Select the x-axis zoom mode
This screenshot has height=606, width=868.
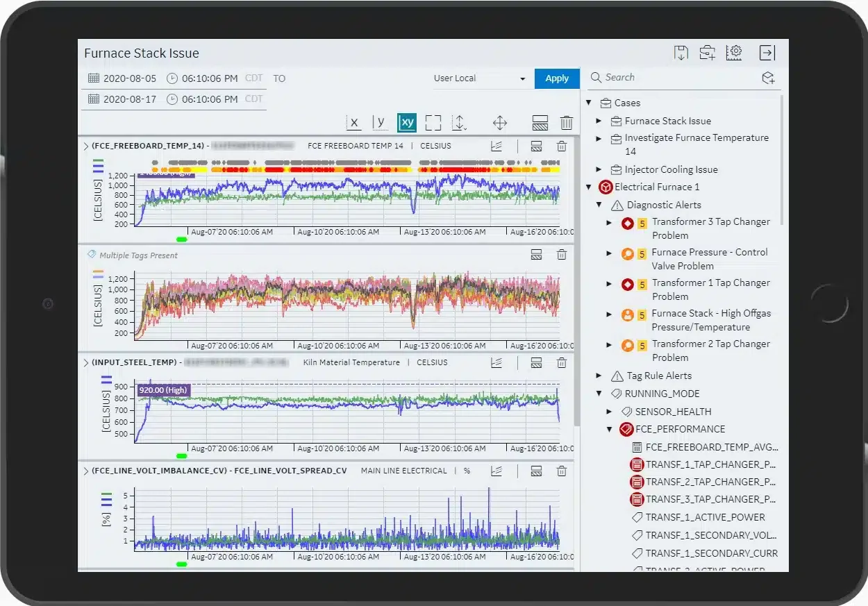[354, 123]
